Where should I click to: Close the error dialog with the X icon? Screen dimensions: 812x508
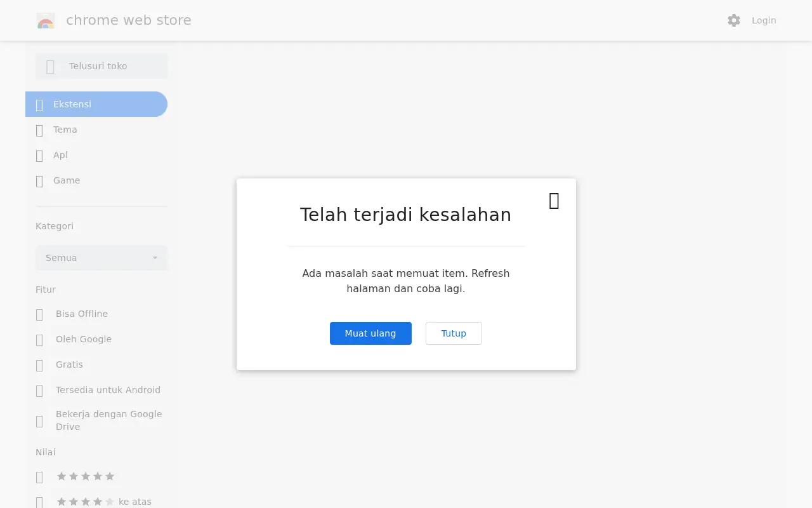point(554,201)
